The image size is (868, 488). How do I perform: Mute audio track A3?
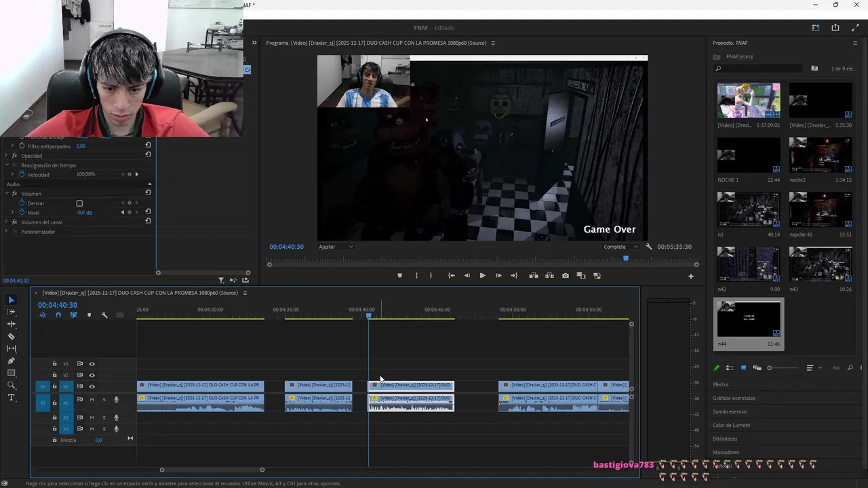click(x=92, y=428)
